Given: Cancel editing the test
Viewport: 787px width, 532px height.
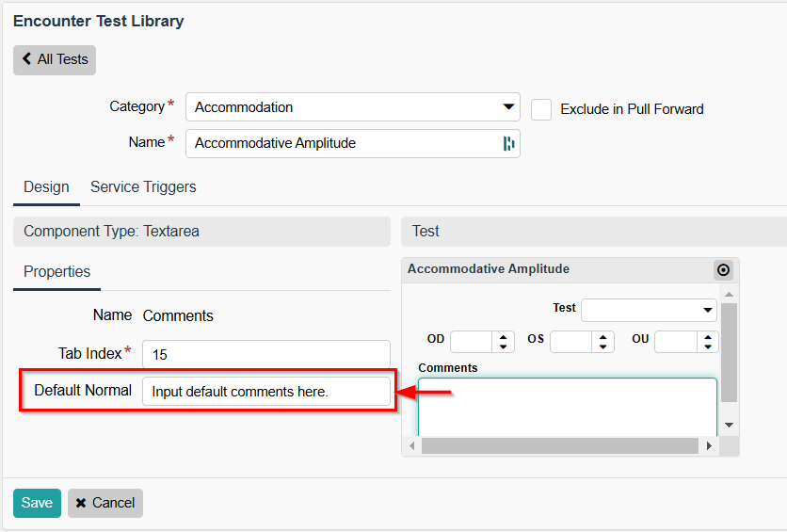Looking at the screenshot, I should [105, 503].
